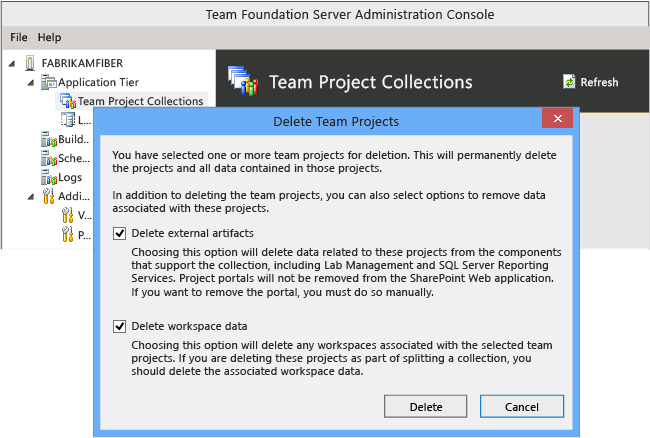Image resolution: width=650 pixels, height=438 pixels.
Task: Open the Help menu
Action: pyautogui.click(x=49, y=37)
